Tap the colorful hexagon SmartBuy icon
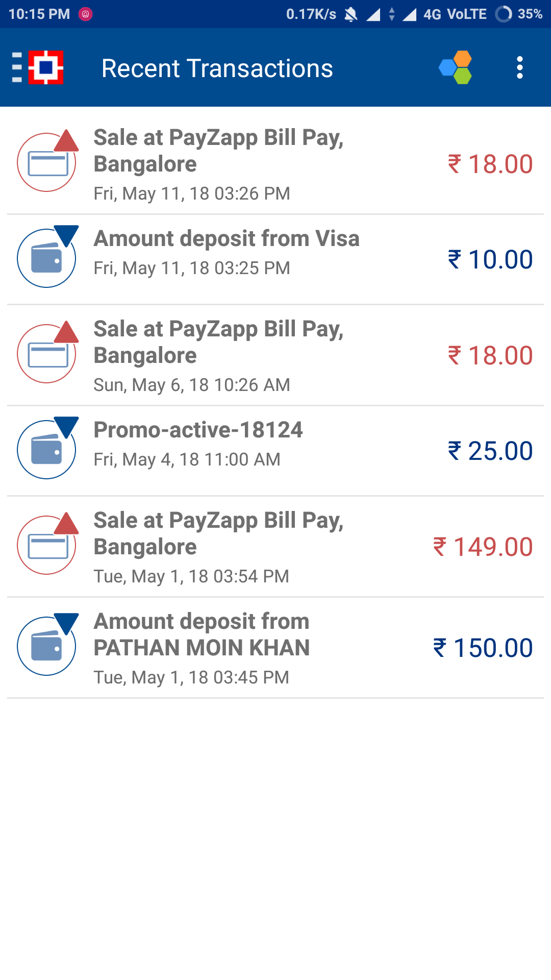The width and height of the screenshot is (551, 980). [x=455, y=67]
